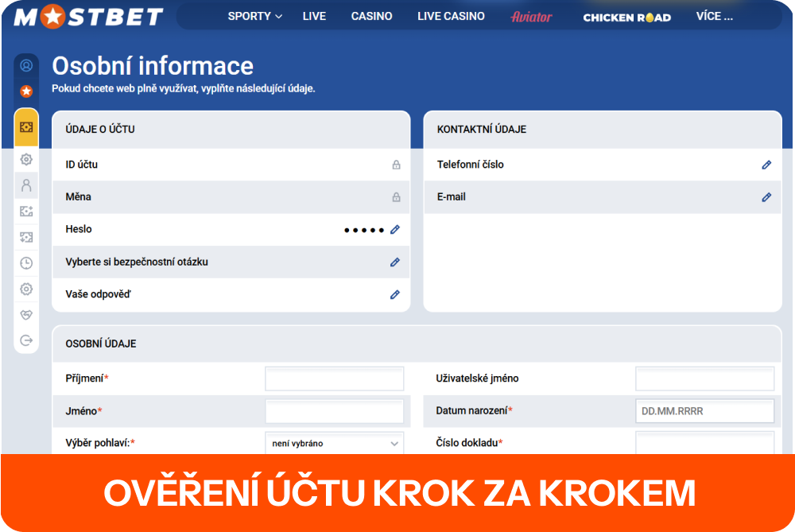
Task: Open the CHICKEN ROAD game link
Action: (627, 17)
